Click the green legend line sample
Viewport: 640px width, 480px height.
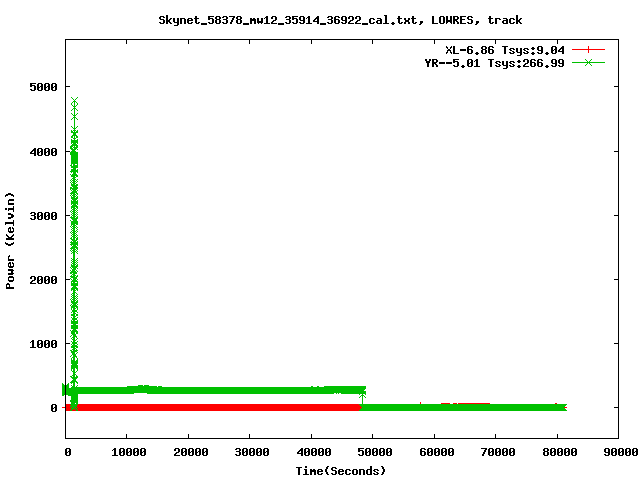coord(588,62)
